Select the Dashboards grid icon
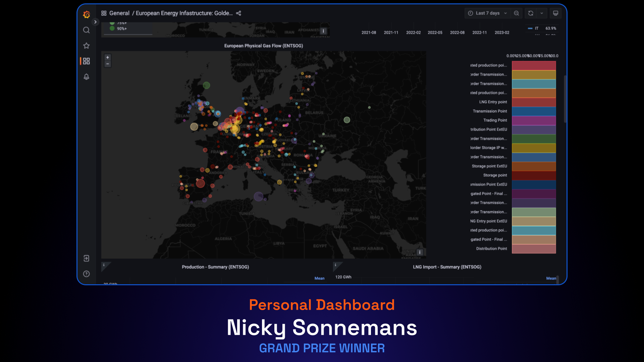 pyautogui.click(x=87, y=61)
